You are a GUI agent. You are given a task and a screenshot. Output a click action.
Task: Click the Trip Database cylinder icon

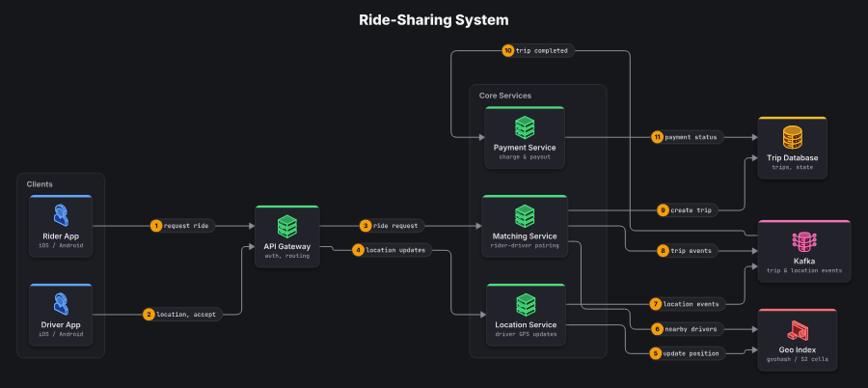coord(792,137)
